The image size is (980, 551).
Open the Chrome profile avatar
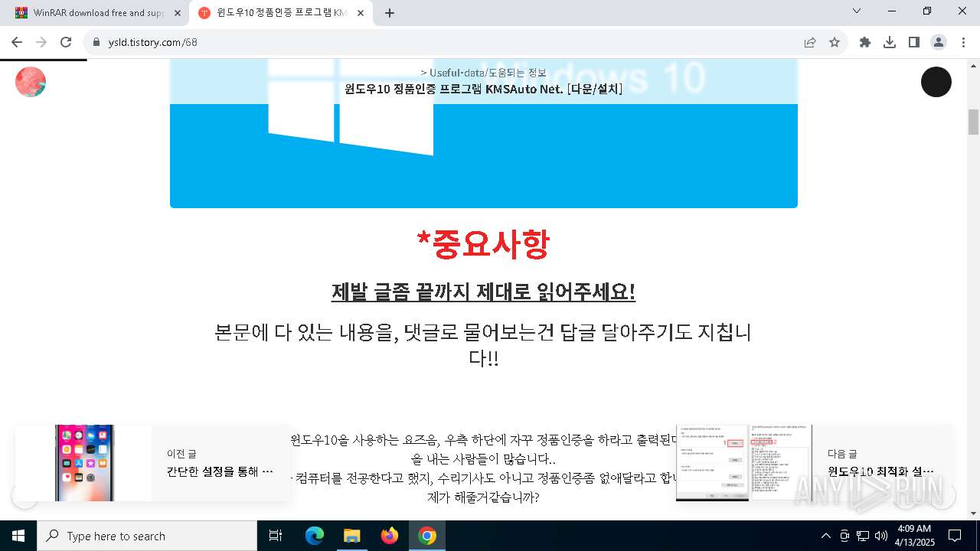[x=939, y=42]
